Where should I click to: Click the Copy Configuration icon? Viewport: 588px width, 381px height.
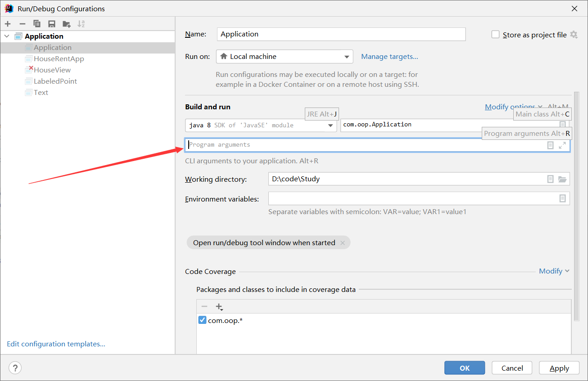(37, 24)
